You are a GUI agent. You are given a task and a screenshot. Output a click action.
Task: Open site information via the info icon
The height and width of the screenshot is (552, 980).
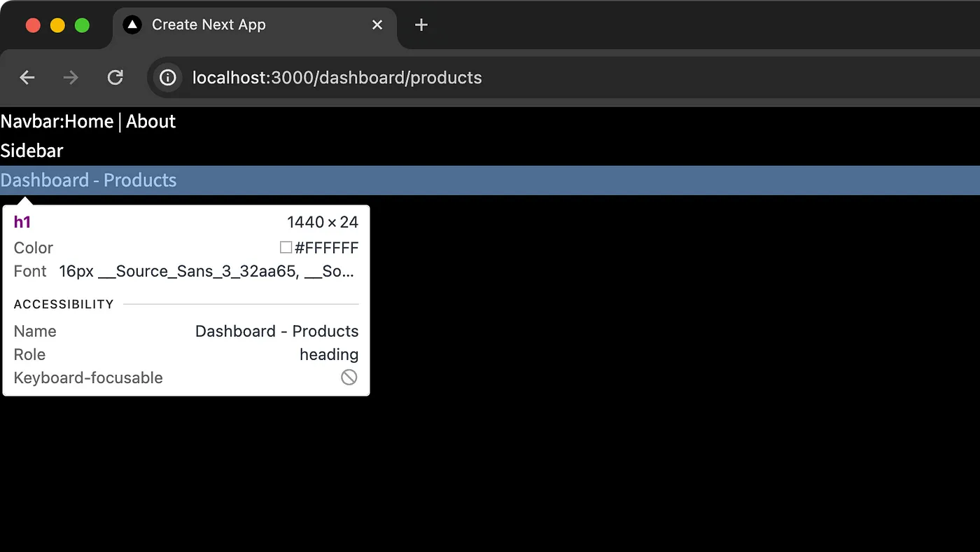(167, 78)
